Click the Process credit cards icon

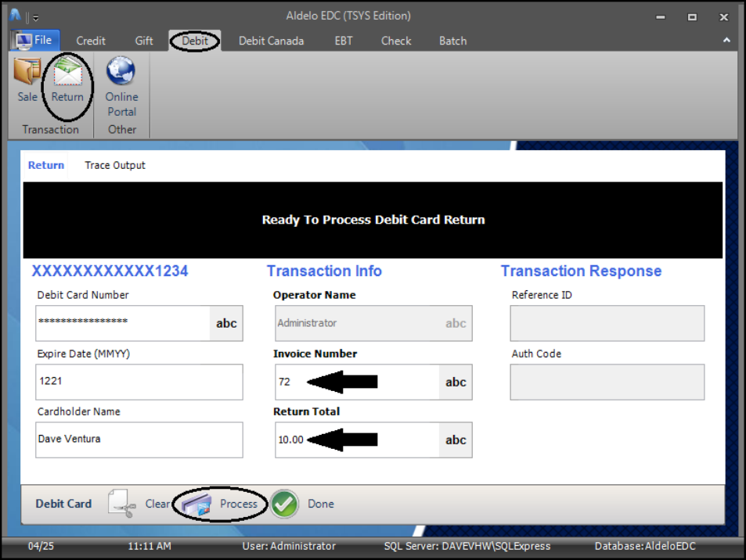196,504
